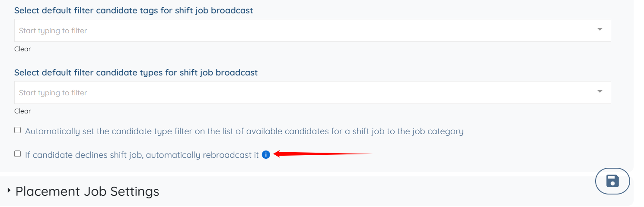Open candidate types dropdown arrow
Screen dimensions: 644x207
point(599,92)
